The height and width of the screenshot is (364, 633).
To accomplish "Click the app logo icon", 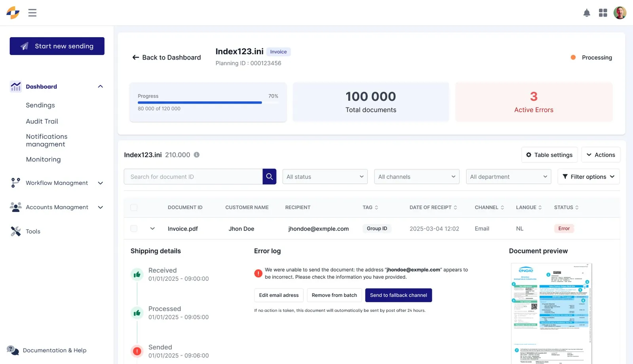I will tap(13, 13).
